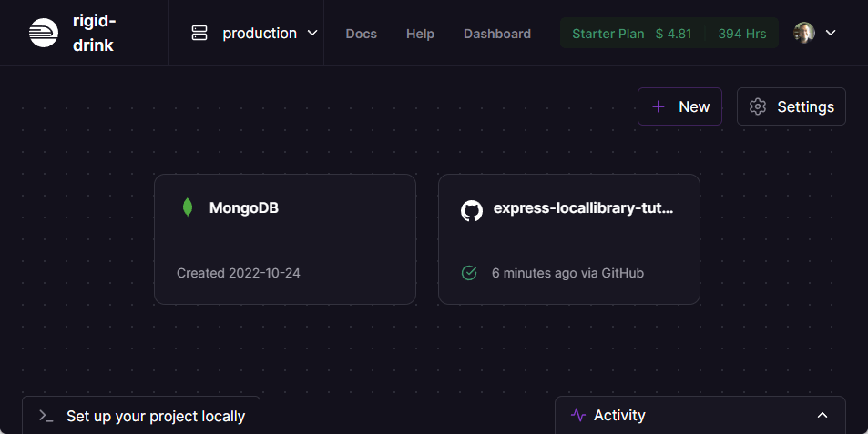Click the Activity pulse icon

[577, 415]
